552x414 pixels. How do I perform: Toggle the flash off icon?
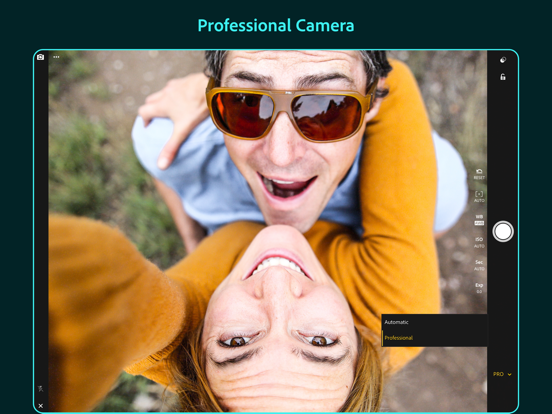pyautogui.click(x=40, y=389)
